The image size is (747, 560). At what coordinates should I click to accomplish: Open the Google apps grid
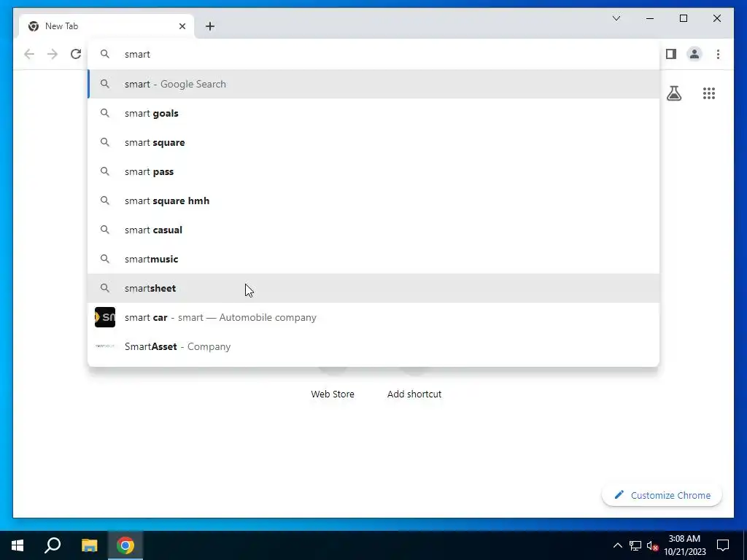[709, 93]
